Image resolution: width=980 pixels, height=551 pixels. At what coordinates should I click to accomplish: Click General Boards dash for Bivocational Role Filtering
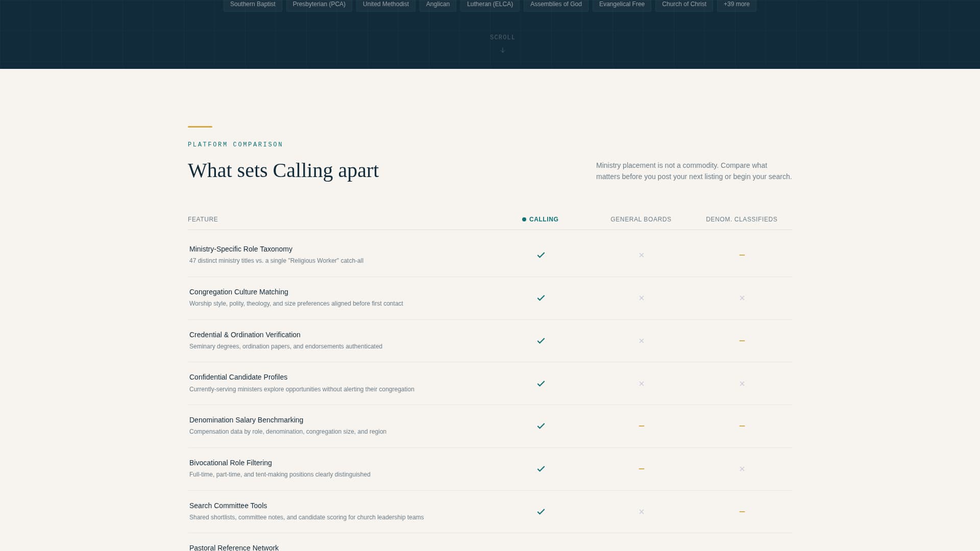point(642,469)
